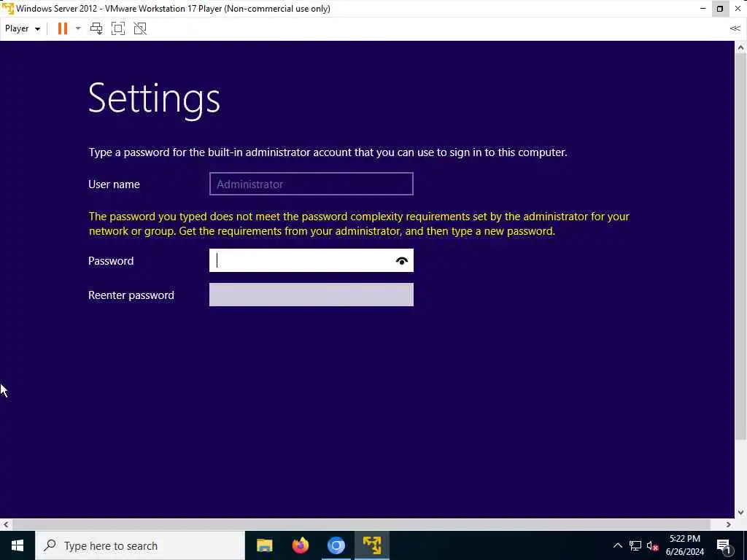
Task: Click the vertical scrollbar down arrow
Action: coord(741,513)
